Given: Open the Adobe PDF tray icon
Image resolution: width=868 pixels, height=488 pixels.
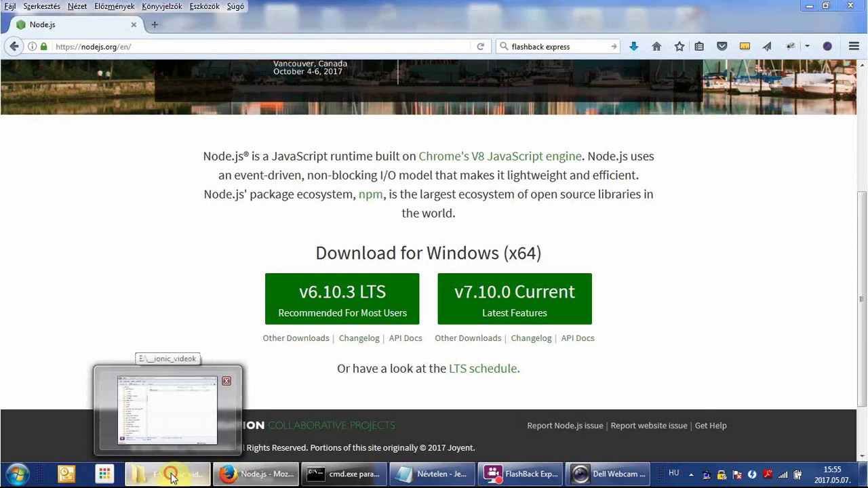Looking at the screenshot, I should click(768, 474).
